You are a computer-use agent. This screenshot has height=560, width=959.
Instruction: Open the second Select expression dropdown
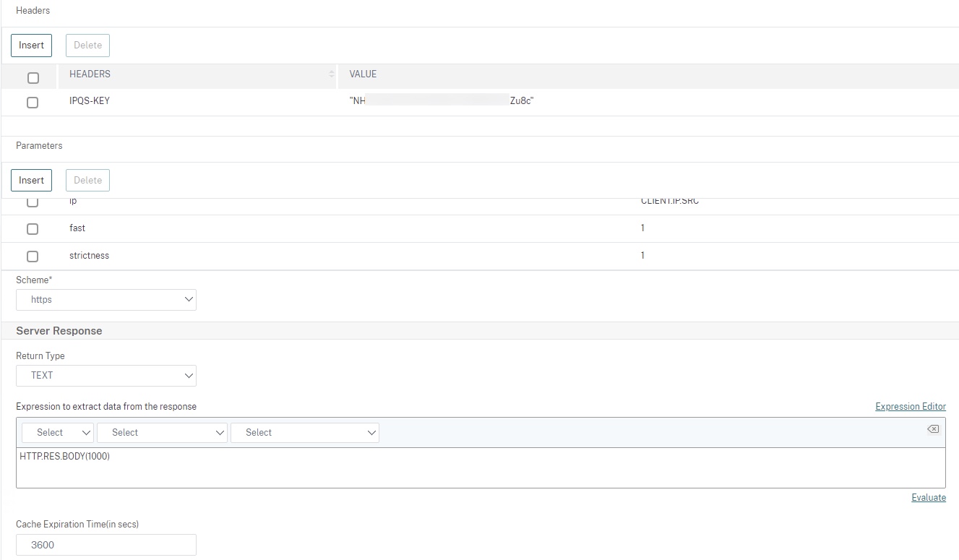tap(162, 432)
